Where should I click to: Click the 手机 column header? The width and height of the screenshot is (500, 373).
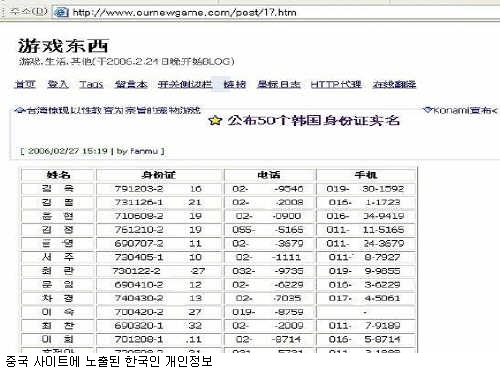point(366,175)
